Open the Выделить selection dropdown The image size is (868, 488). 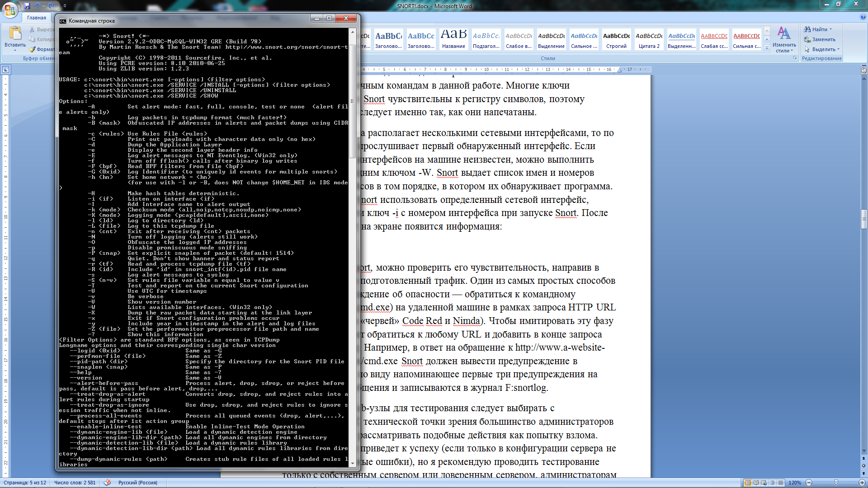coord(822,49)
